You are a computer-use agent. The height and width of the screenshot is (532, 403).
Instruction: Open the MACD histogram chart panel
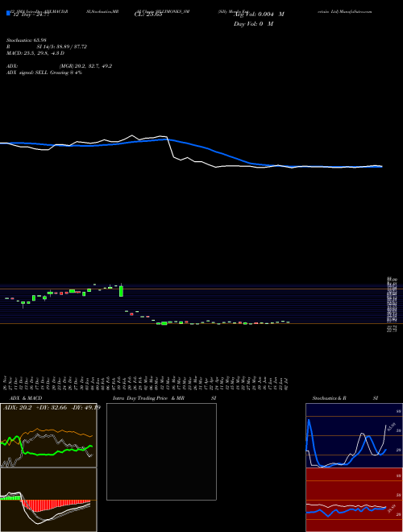click(x=48, y=500)
